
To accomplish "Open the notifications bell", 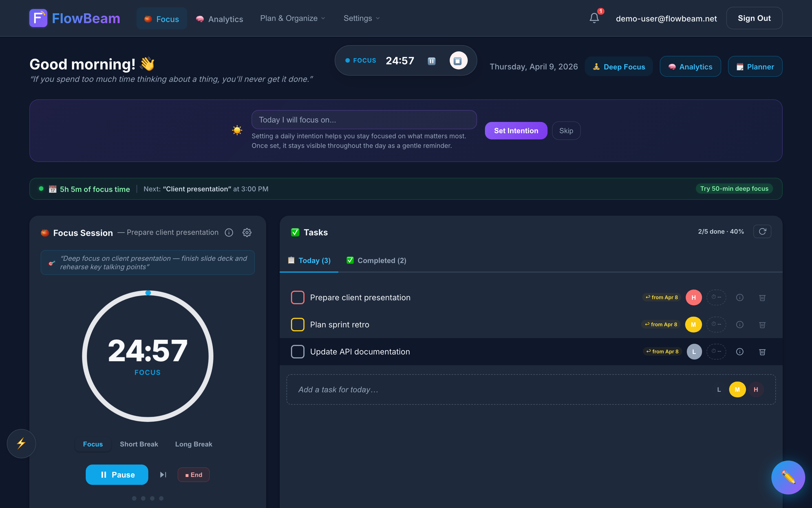I will [594, 18].
